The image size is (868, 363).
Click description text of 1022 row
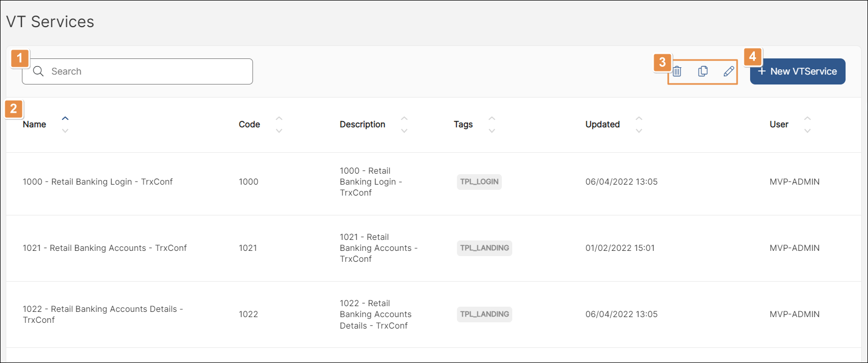tap(376, 314)
